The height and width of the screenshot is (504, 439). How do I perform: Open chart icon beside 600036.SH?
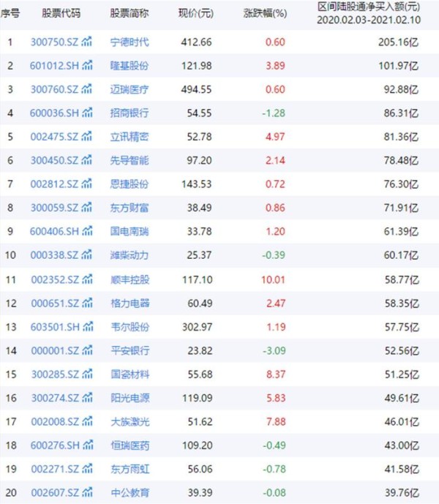[x=87, y=113]
